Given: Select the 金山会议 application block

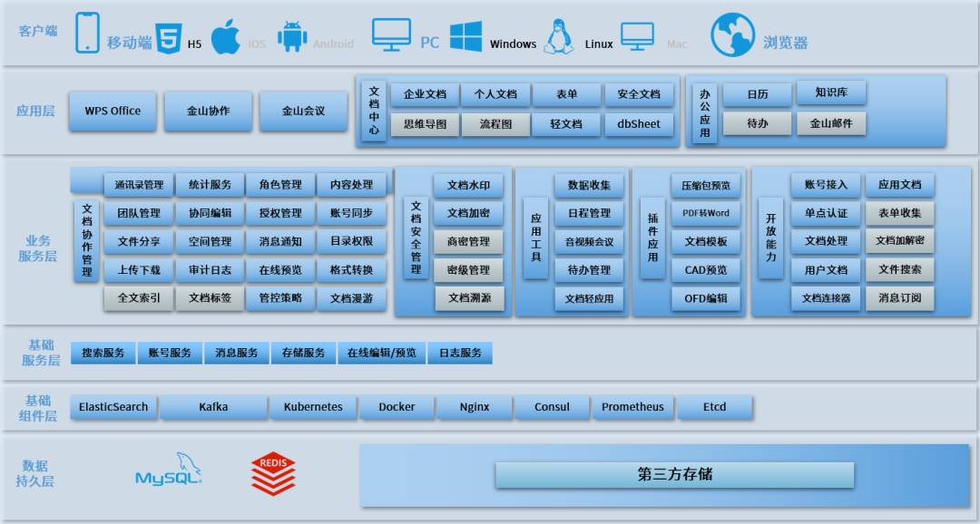Looking at the screenshot, I should pos(303,112).
